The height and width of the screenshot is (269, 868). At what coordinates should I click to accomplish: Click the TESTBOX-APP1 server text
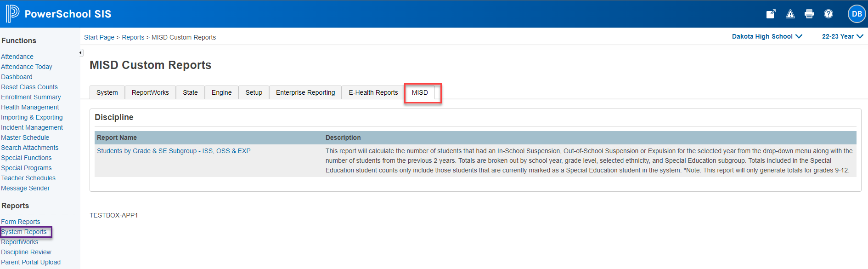(x=113, y=215)
